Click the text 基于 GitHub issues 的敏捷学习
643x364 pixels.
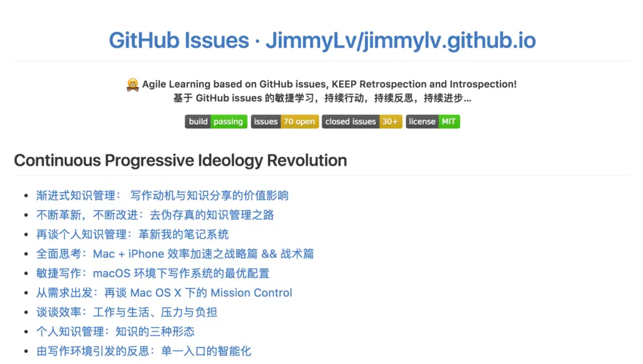coord(244,99)
